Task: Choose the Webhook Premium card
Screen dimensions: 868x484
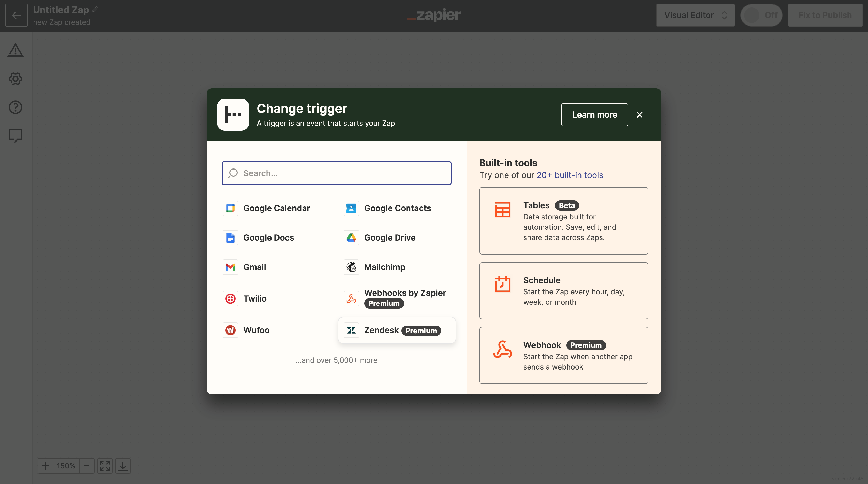Action: [x=564, y=355]
